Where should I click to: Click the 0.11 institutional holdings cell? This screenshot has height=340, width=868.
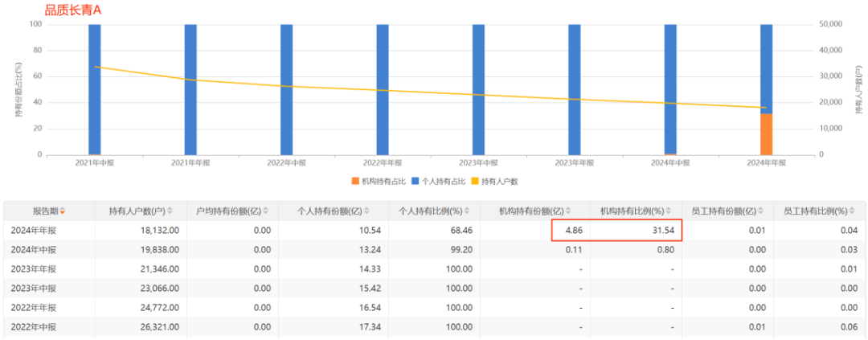572,249
